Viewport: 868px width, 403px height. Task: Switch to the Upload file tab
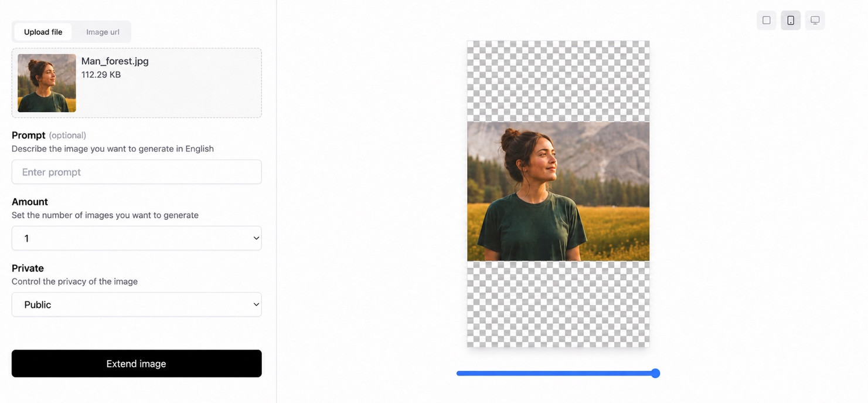click(43, 32)
